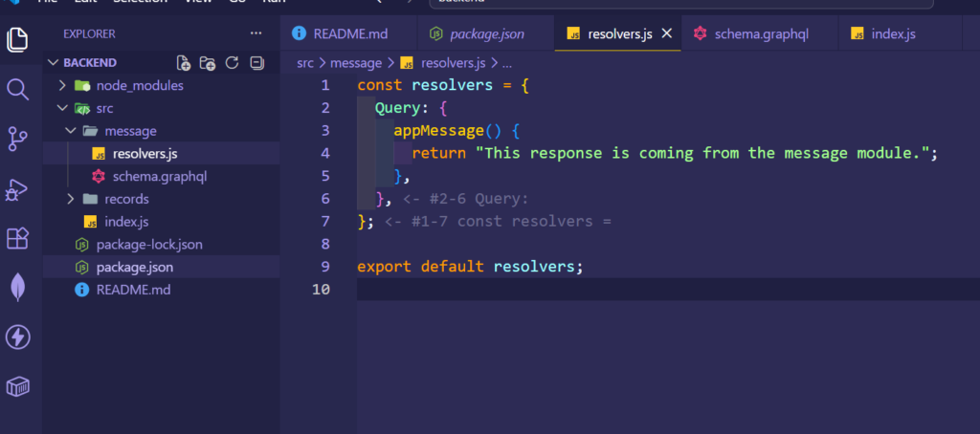Open the MongoDB leaf view
Viewport: 980px width, 434px height.
pos(17,288)
